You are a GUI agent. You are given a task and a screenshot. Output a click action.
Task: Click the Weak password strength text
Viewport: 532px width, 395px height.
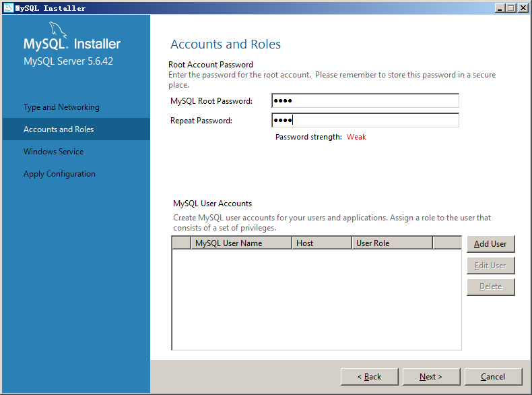(356, 137)
